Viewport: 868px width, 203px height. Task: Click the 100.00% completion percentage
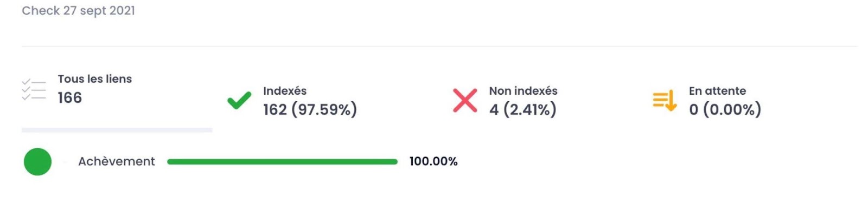[433, 161]
